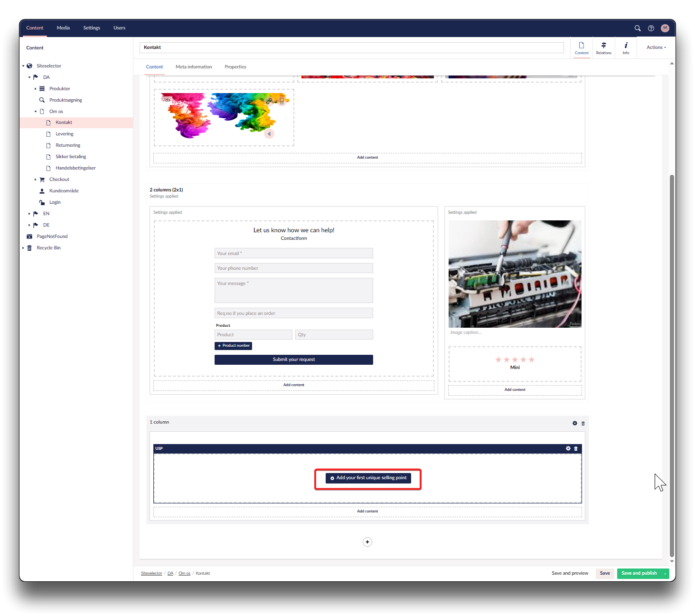Image resolution: width=695 pixels, height=616 pixels.
Task: Delete the USP block with trash icon
Action: click(576, 448)
